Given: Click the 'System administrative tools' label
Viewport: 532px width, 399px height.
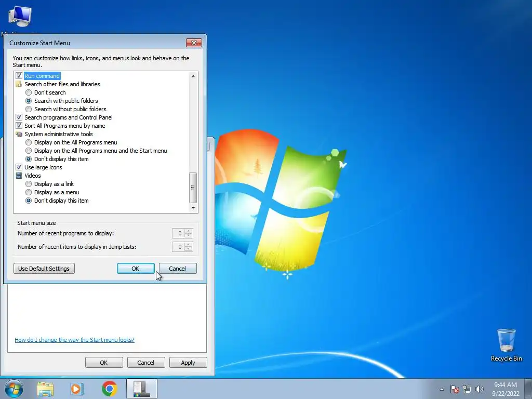Looking at the screenshot, I should pos(58,134).
